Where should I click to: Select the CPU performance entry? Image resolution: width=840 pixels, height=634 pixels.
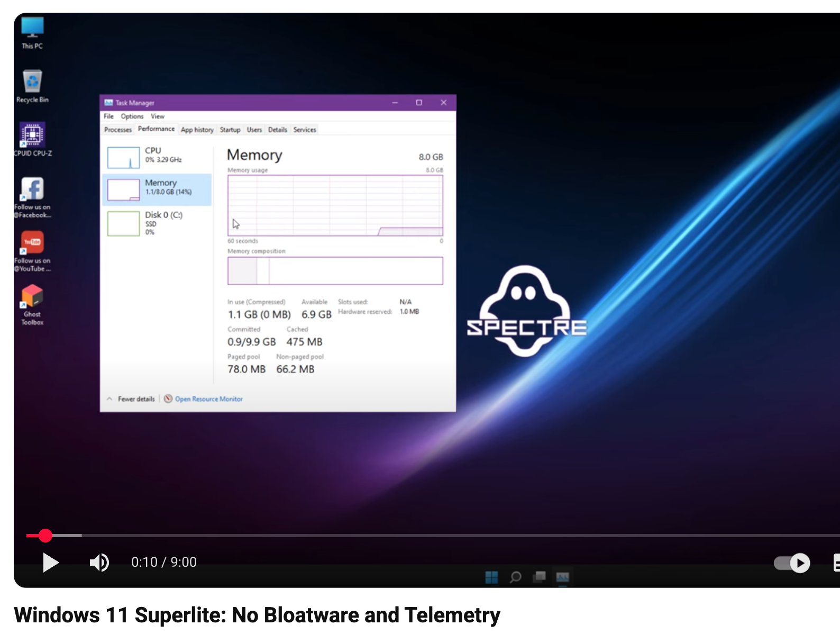point(157,157)
